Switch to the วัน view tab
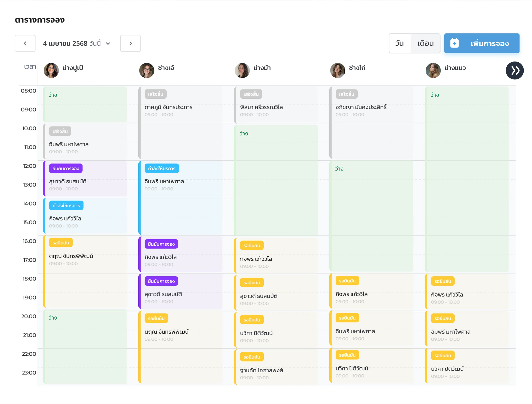The width and height of the screenshot is (532, 404). point(399,43)
